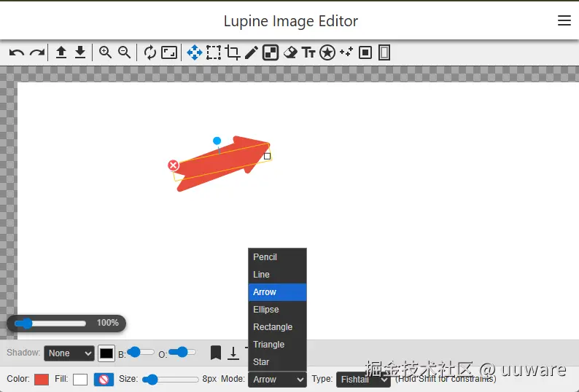Viewport: 579px width, 392px height.
Task: Open the red stroke Color swatch
Action: click(x=42, y=380)
